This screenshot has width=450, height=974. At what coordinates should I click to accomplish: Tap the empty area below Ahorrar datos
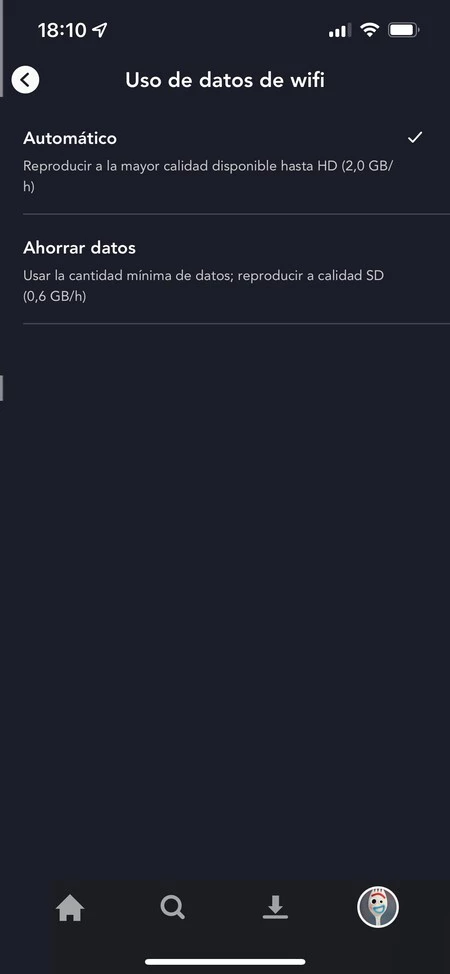coord(225,596)
